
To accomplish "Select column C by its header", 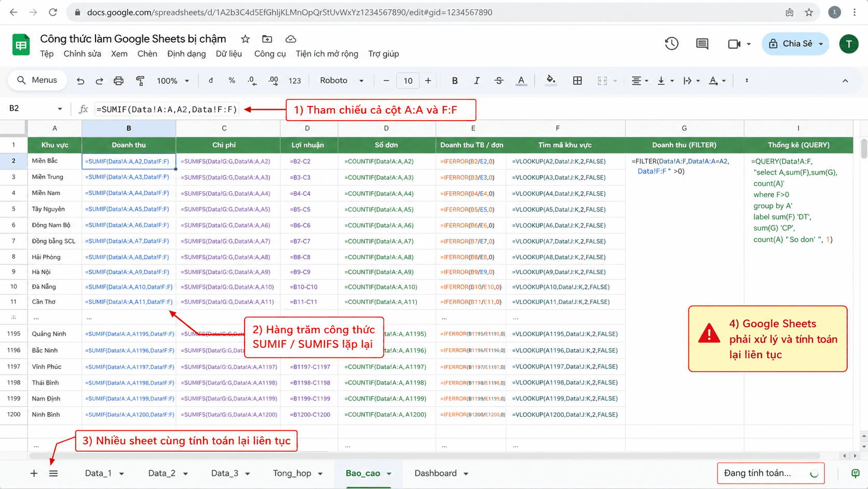I will point(224,128).
